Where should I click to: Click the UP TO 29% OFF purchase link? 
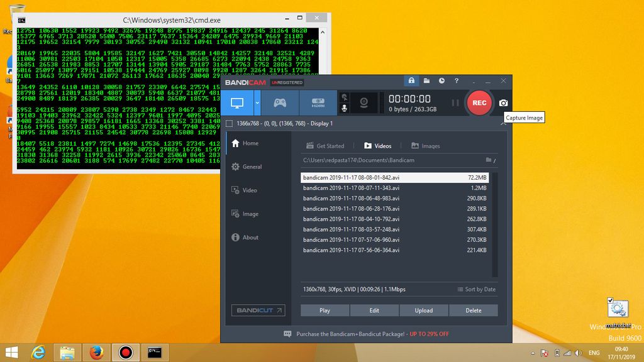[x=429, y=334]
